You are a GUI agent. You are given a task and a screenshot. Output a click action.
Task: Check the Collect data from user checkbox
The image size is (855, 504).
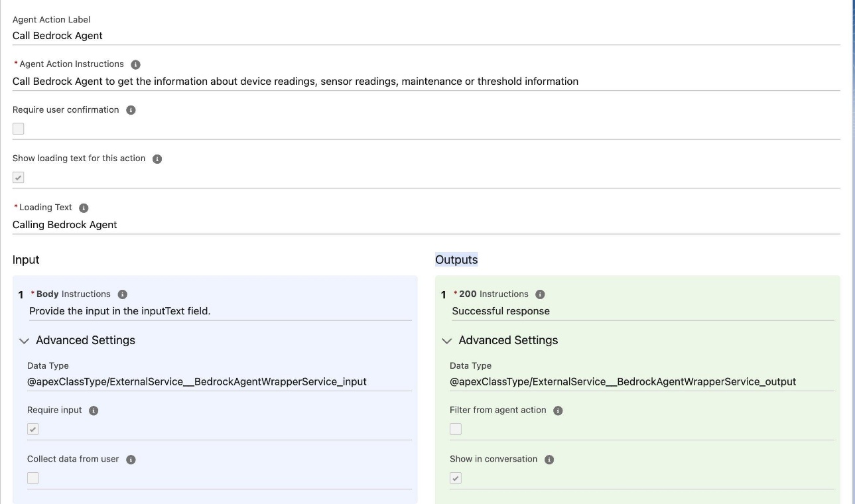[x=33, y=478]
